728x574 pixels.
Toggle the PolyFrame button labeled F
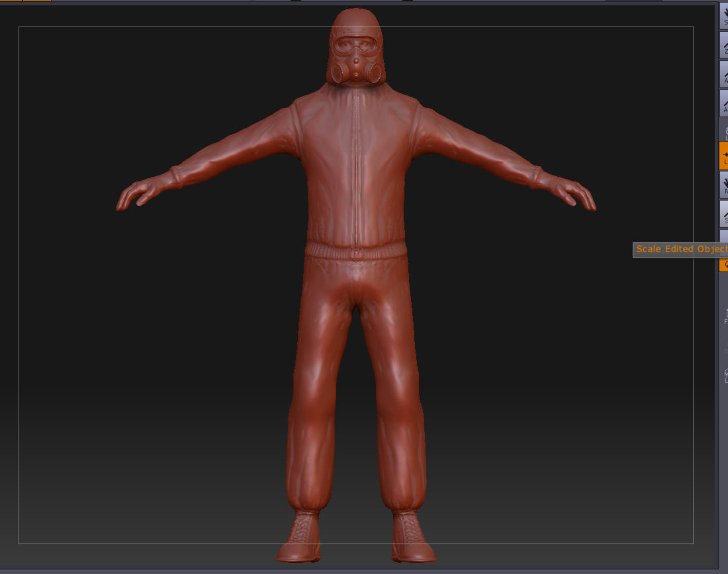click(725, 316)
